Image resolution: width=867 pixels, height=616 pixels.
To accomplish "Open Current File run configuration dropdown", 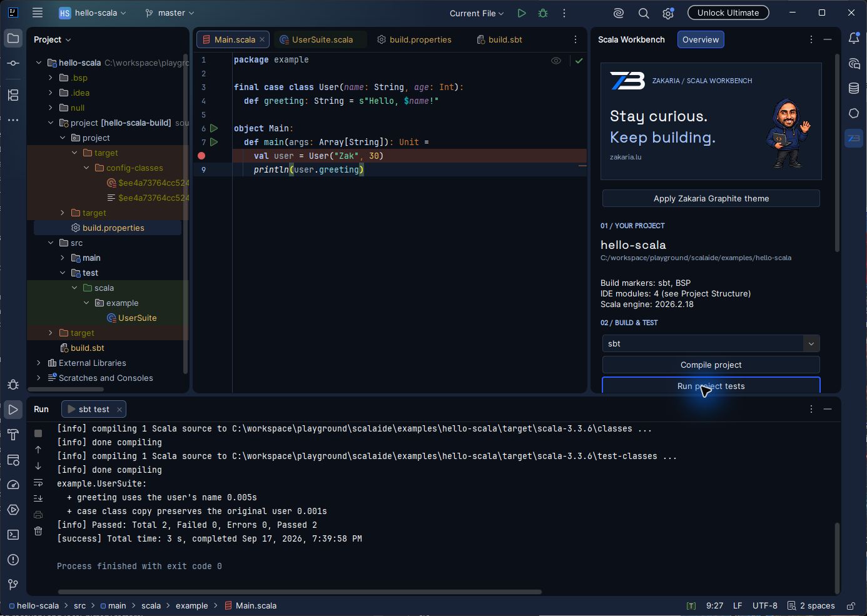I will (477, 13).
